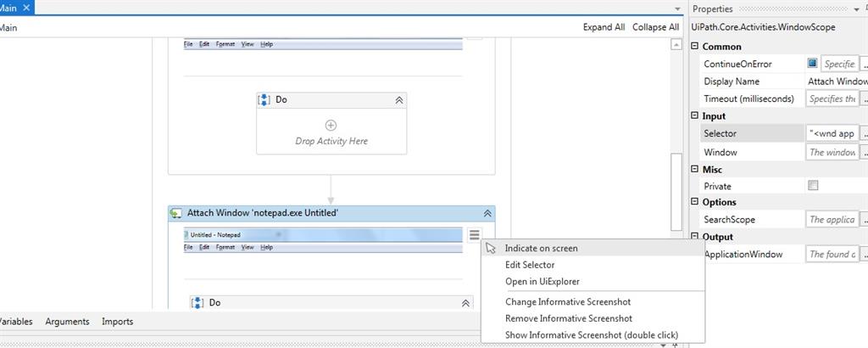
Task: Click the ApplicationWindow output field
Action: point(832,255)
